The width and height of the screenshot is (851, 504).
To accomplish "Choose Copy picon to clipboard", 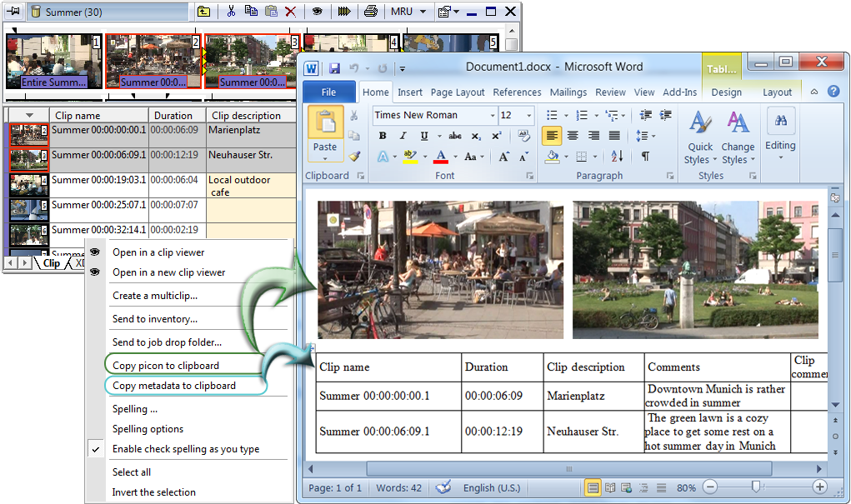I will coord(166,365).
